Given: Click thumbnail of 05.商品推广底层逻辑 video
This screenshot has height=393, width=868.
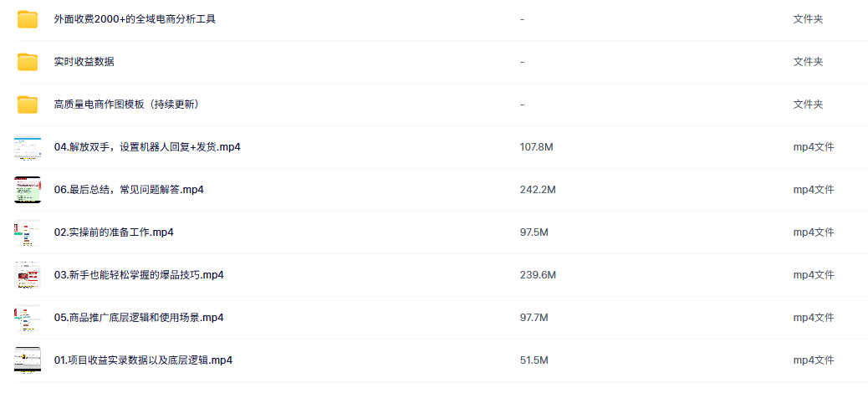Looking at the screenshot, I should (x=28, y=318).
